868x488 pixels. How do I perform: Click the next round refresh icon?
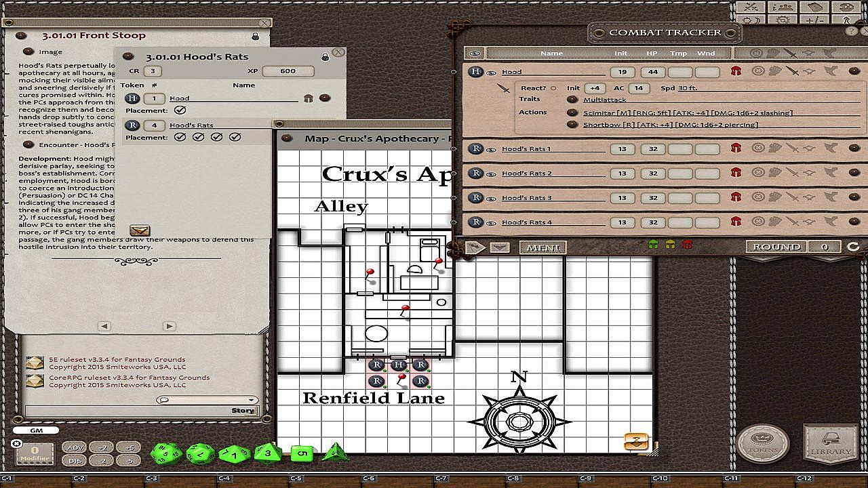(x=852, y=247)
